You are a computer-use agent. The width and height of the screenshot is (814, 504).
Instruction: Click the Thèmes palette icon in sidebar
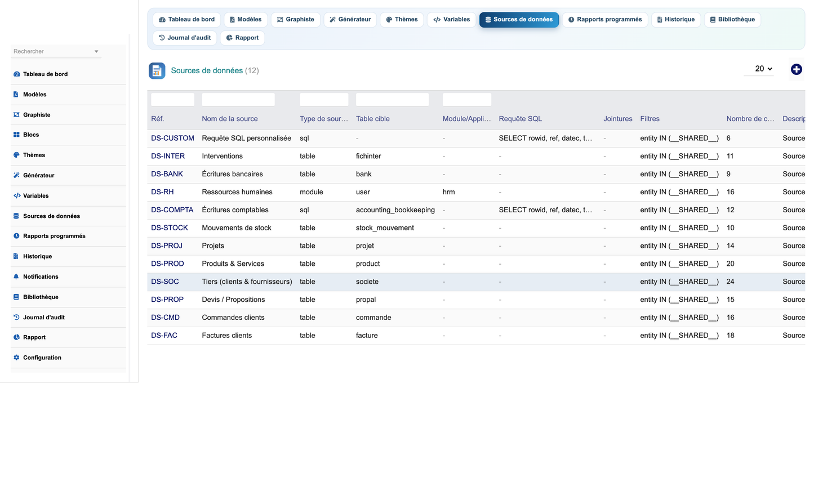click(x=16, y=155)
